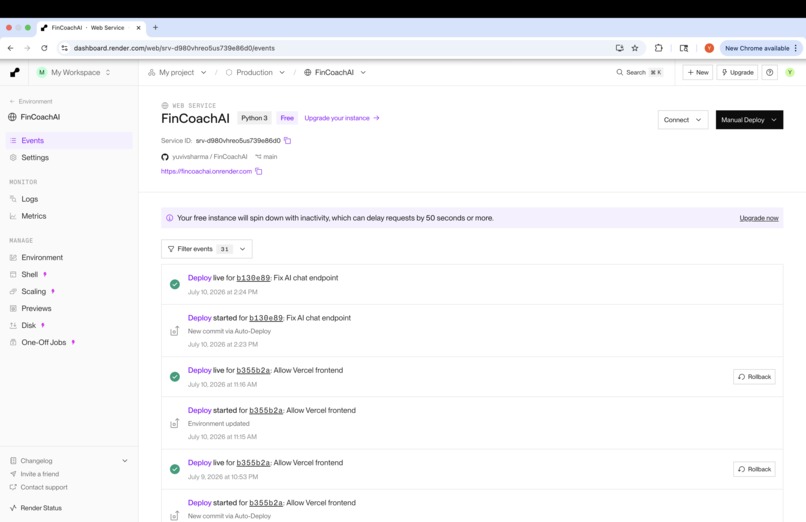Open Search box

pyautogui.click(x=639, y=72)
